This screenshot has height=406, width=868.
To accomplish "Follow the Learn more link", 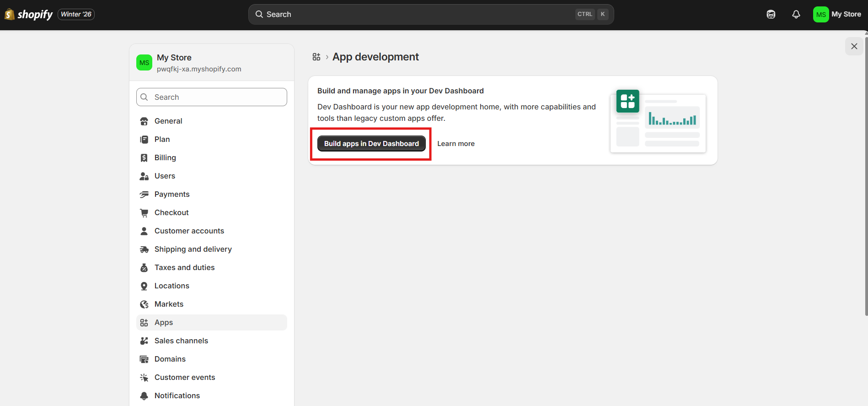I will pos(456,144).
